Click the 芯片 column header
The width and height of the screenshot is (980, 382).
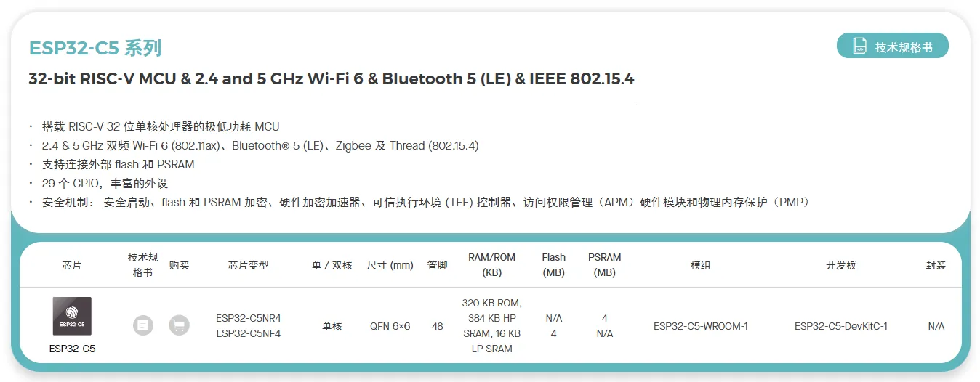point(72,265)
